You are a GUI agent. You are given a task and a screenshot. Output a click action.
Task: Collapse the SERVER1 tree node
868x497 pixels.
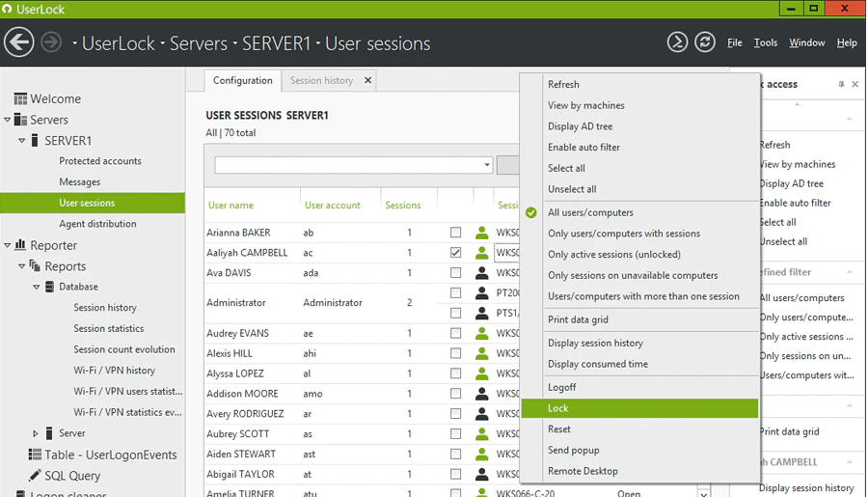tap(21, 141)
